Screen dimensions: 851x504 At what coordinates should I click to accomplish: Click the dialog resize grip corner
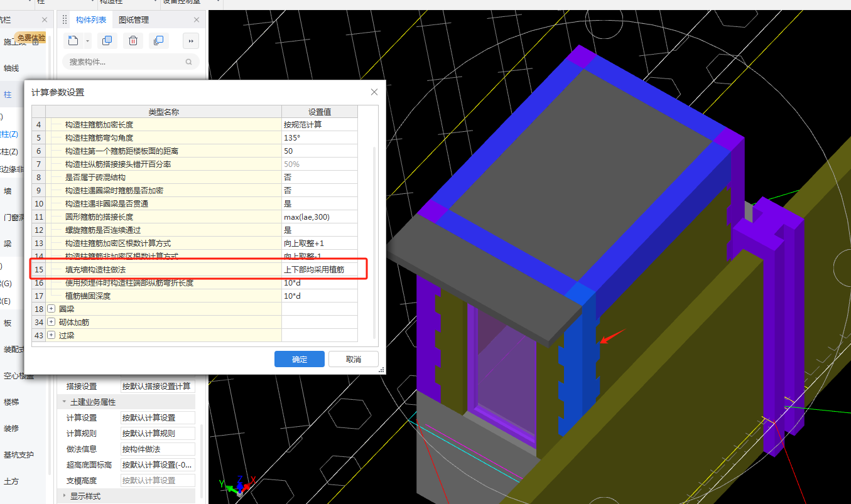coord(381,370)
